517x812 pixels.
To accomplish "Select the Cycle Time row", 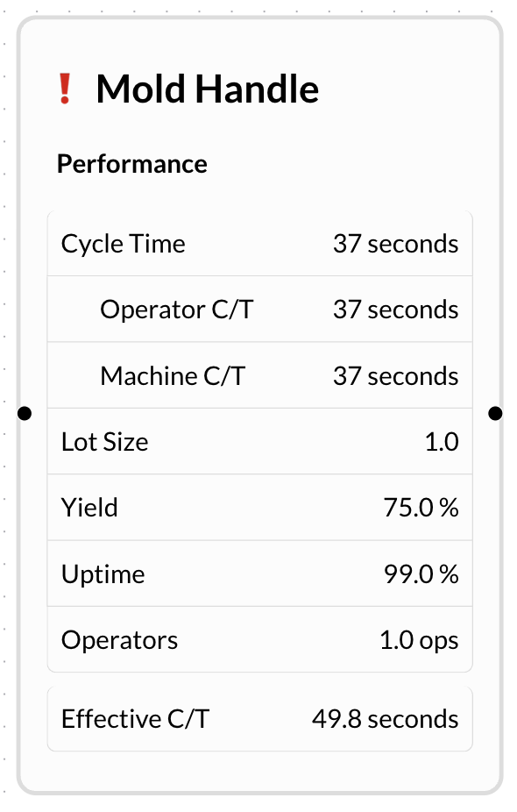I will (259, 244).
